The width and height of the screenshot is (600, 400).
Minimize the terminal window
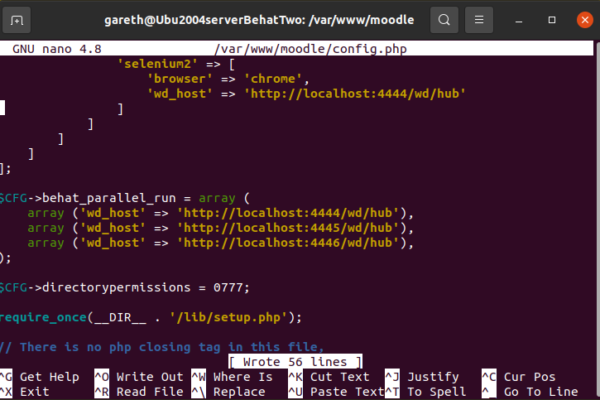pos(518,20)
